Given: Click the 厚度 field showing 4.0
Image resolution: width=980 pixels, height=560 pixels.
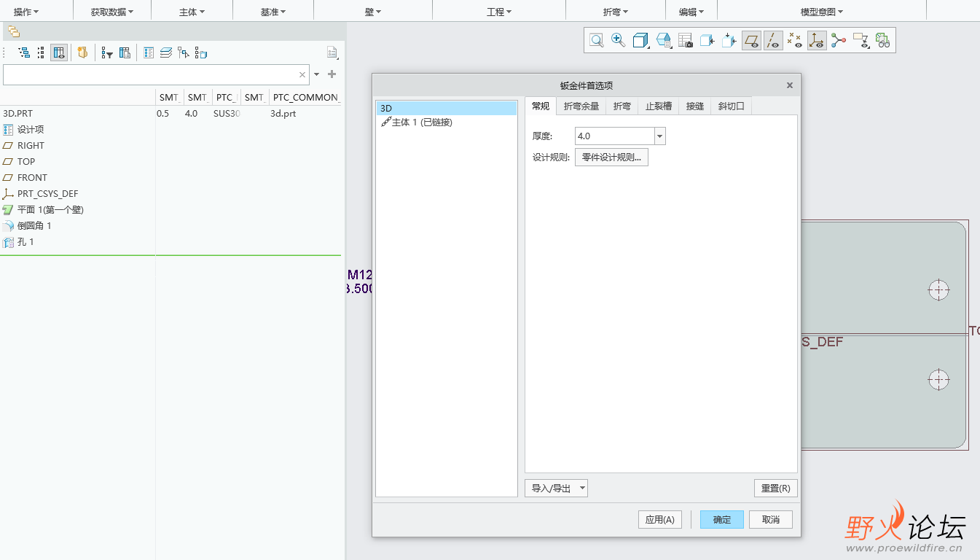Looking at the screenshot, I should click(x=615, y=136).
